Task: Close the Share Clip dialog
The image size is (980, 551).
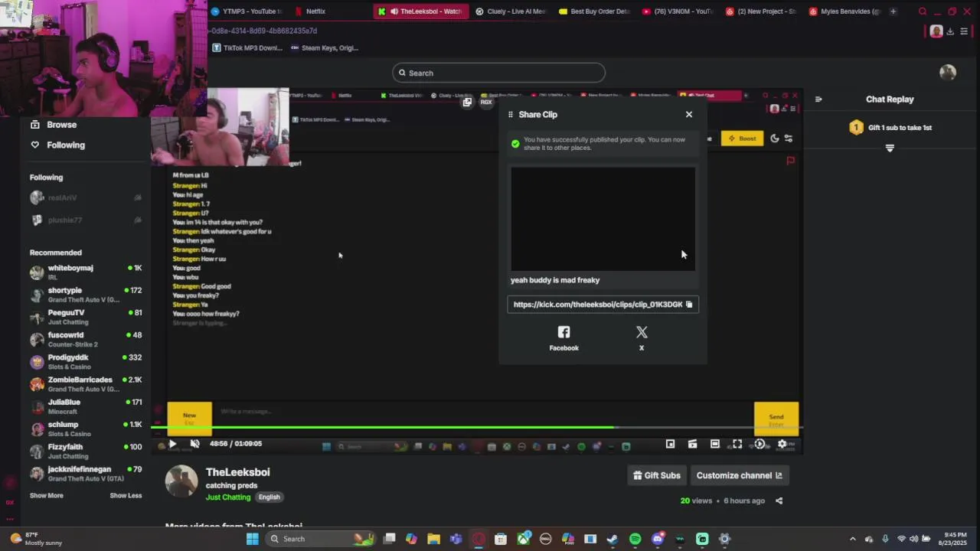Action: [689, 114]
